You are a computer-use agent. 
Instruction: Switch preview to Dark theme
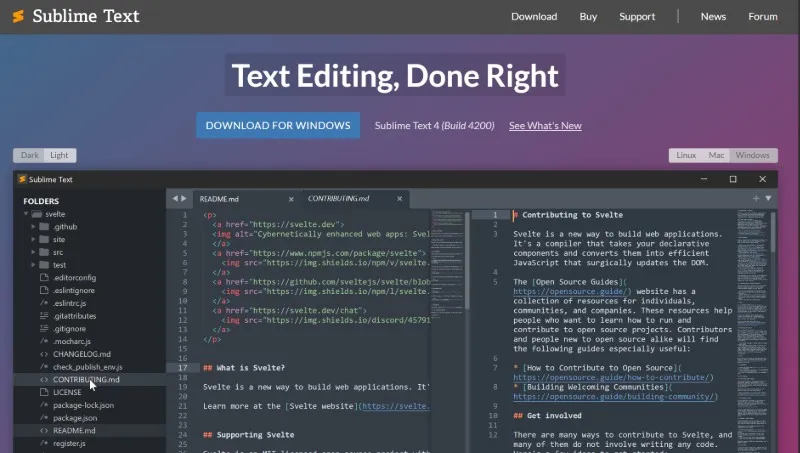click(x=29, y=155)
